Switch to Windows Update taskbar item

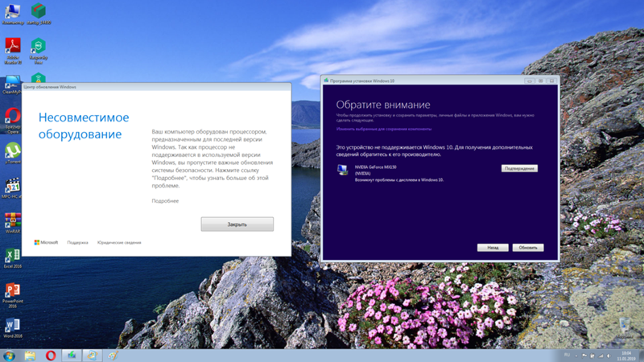click(92, 356)
